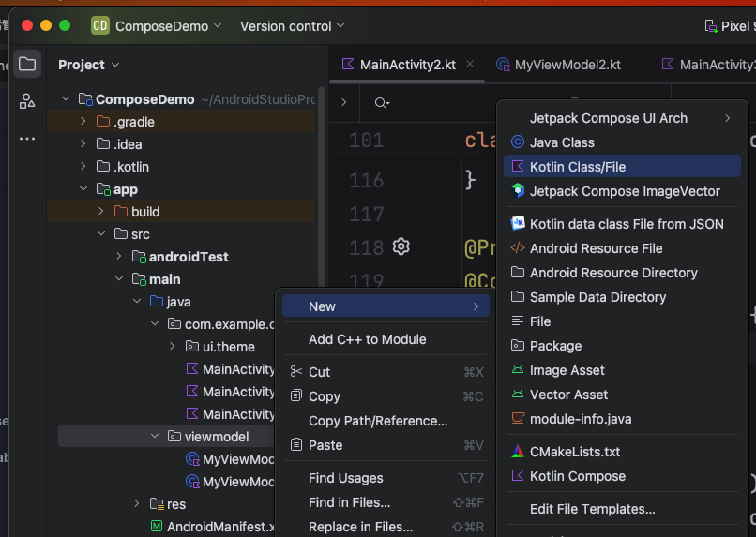Open the Project tool window folder icon
Viewport: 756px width, 537px height.
pyautogui.click(x=27, y=64)
